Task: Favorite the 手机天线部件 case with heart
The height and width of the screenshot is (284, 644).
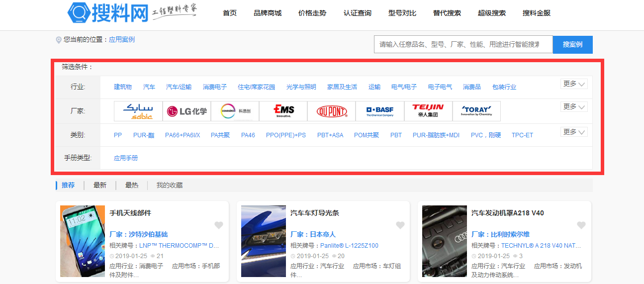Action: tap(219, 225)
